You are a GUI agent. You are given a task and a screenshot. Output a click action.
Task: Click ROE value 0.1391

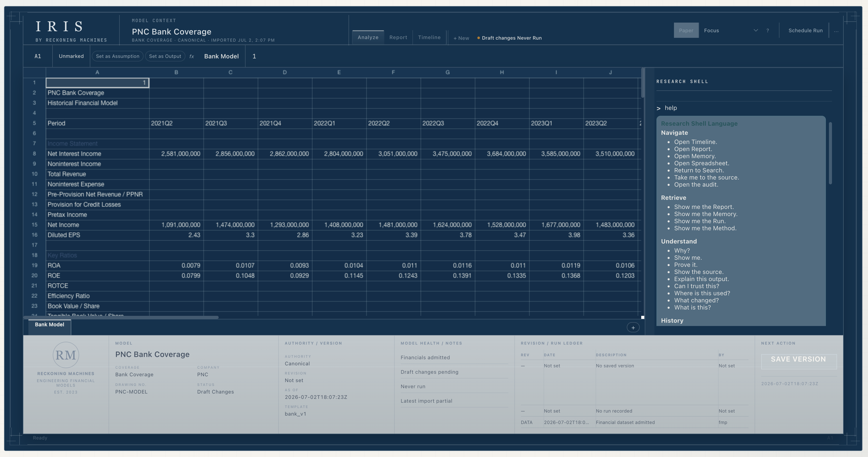pyautogui.click(x=447, y=275)
